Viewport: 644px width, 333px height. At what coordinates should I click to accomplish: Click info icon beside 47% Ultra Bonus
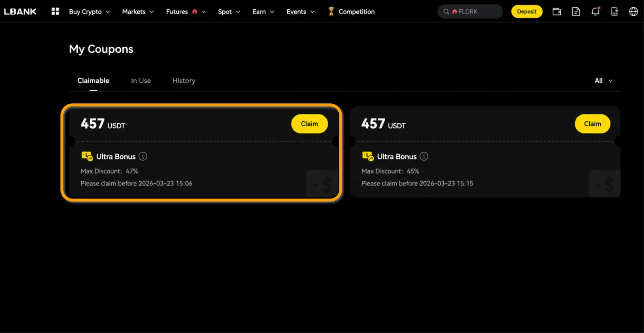pos(143,156)
